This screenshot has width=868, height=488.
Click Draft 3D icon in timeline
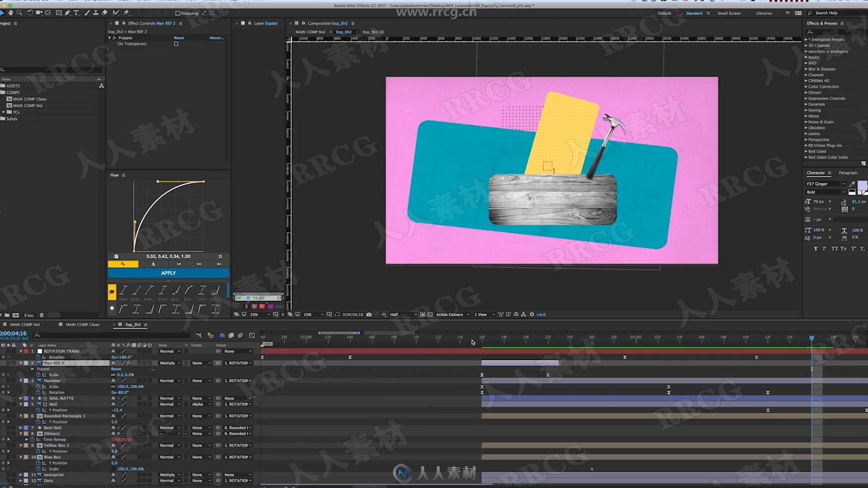coord(210,335)
